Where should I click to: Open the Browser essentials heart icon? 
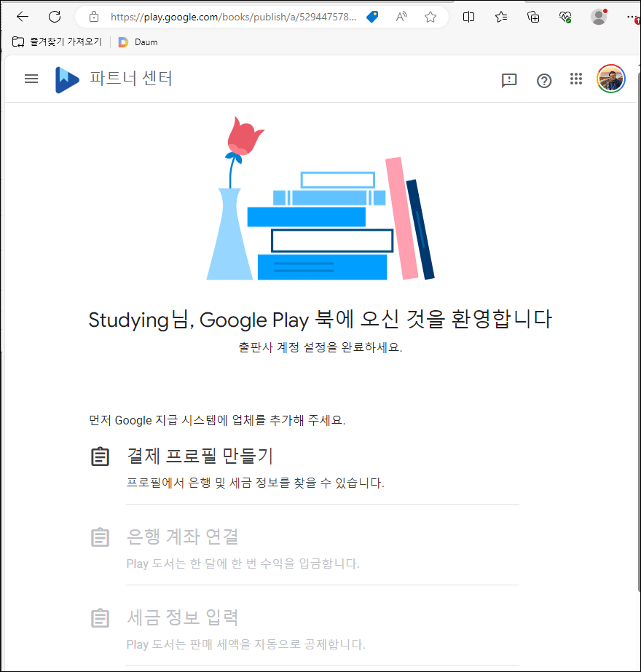(565, 17)
